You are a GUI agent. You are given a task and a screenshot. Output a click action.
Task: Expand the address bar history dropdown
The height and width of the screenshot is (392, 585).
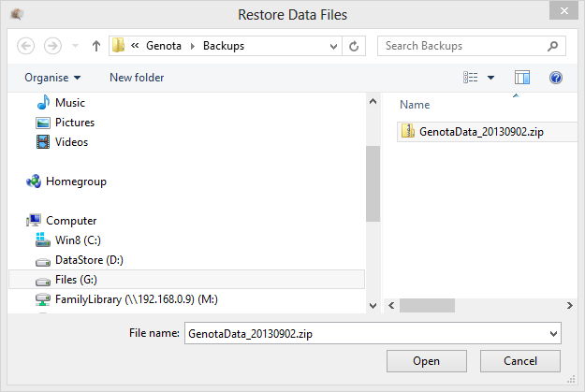click(x=331, y=45)
